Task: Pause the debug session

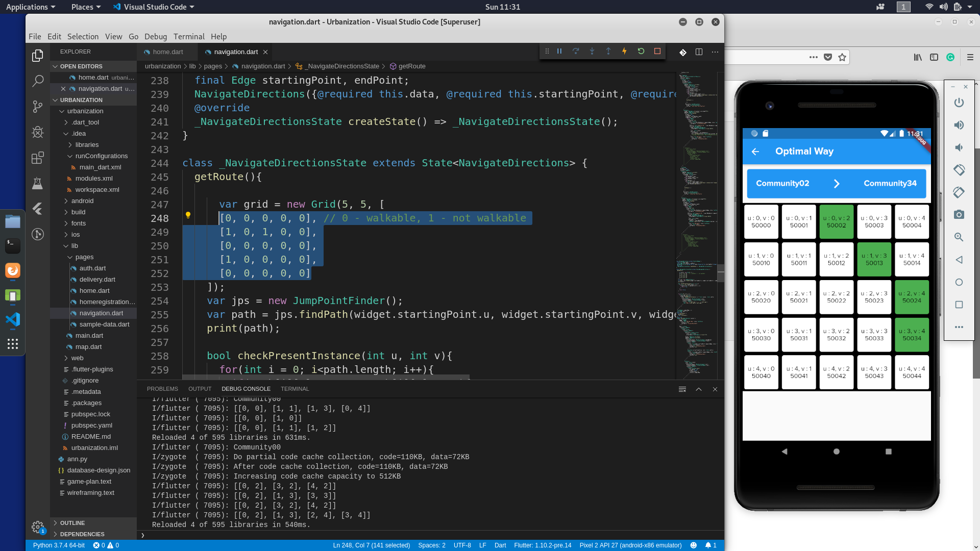Action: tap(559, 52)
